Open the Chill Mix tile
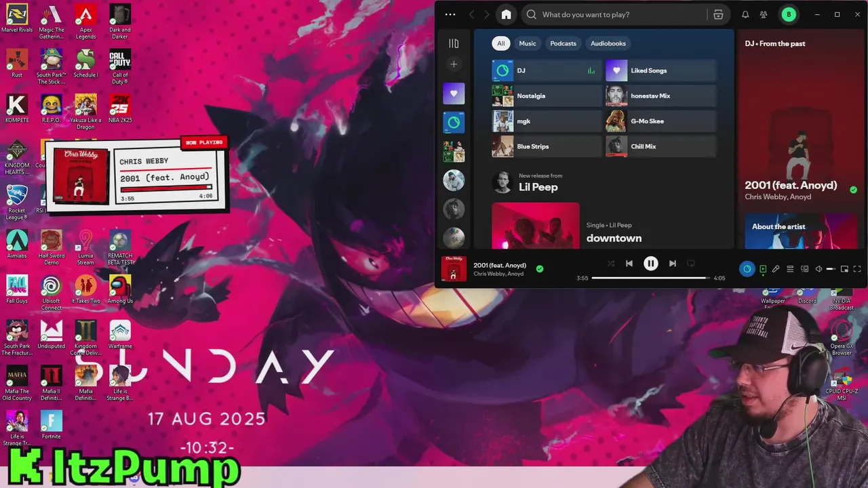 tap(660, 146)
